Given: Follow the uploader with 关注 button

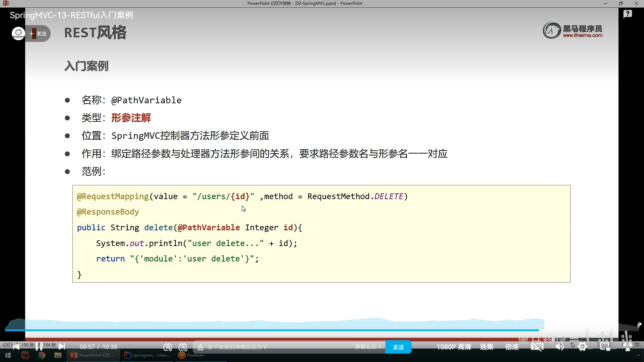Looking at the screenshot, I should coord(38,34).
